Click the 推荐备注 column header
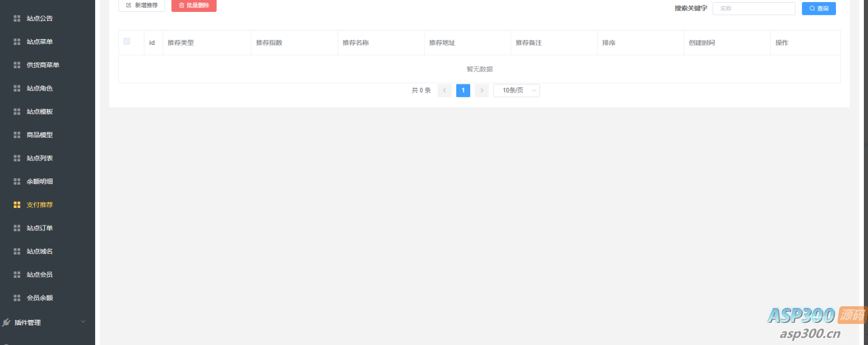Screen dimensions: 868x345 point(529,43)
